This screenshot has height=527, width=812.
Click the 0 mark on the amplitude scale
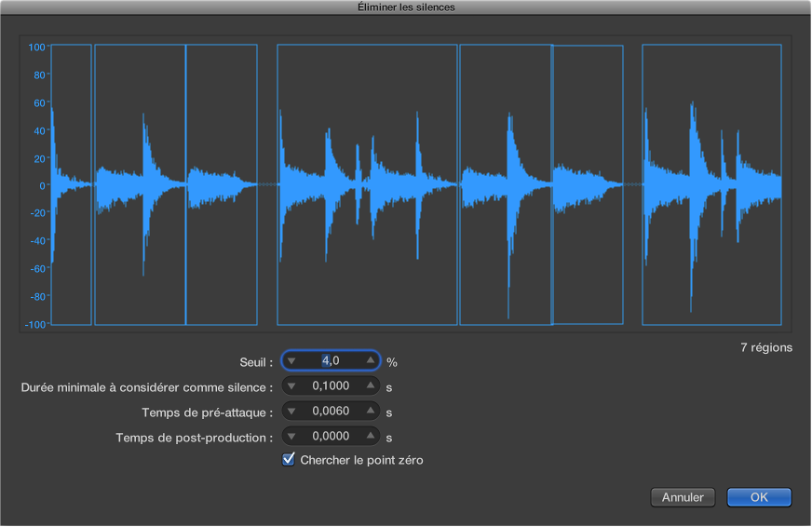(x=41, y=185)
